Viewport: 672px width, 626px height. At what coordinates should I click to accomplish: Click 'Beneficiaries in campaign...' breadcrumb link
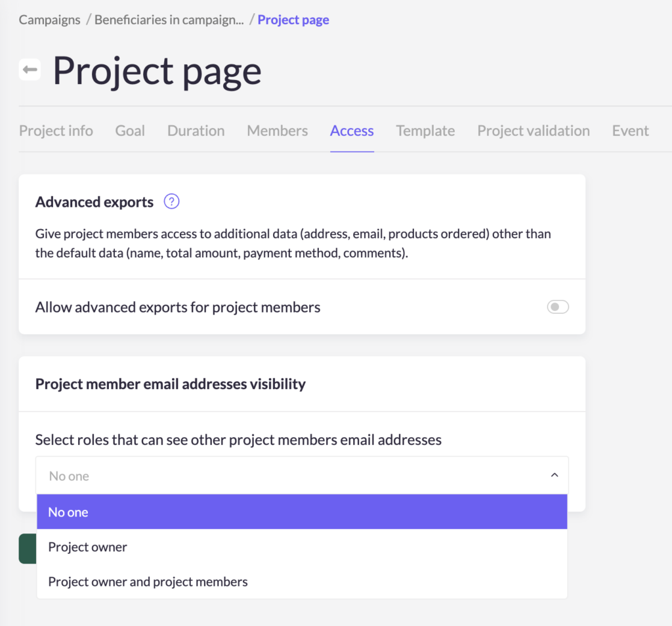click(x=169, y=20)
